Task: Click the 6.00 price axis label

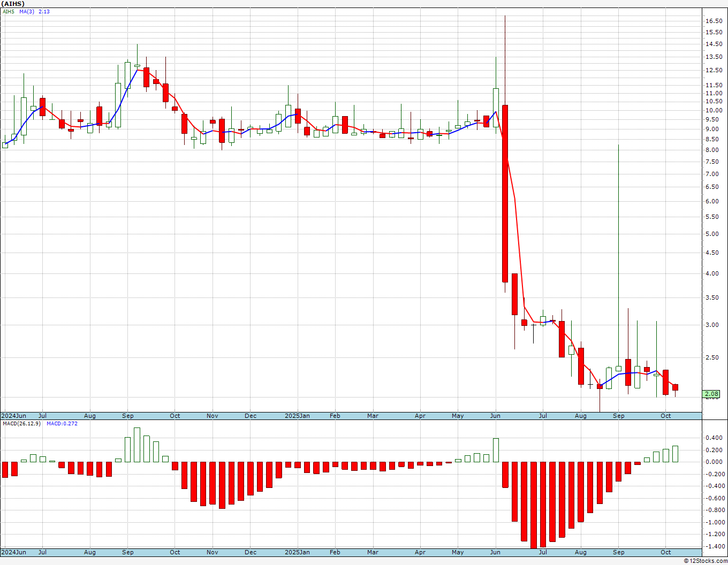Action: point(712,201)
